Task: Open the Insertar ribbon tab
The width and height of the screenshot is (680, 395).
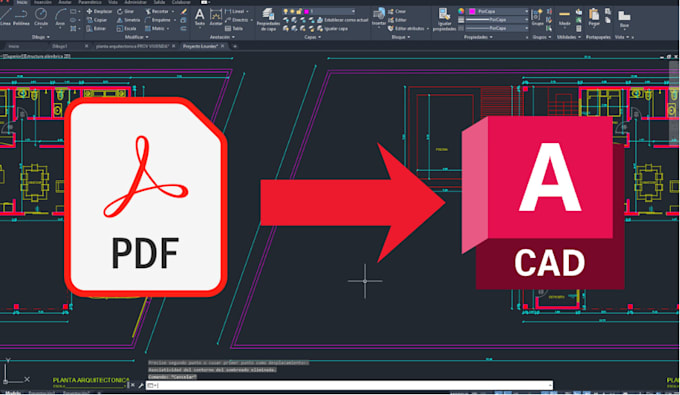Action: pyautogui.click(x=42, y=2)
